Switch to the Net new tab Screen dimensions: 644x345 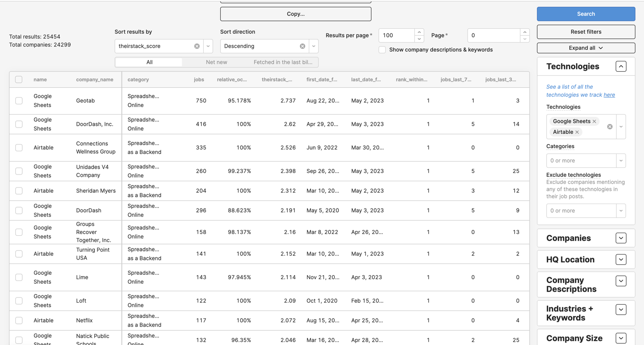pos(216,62)
